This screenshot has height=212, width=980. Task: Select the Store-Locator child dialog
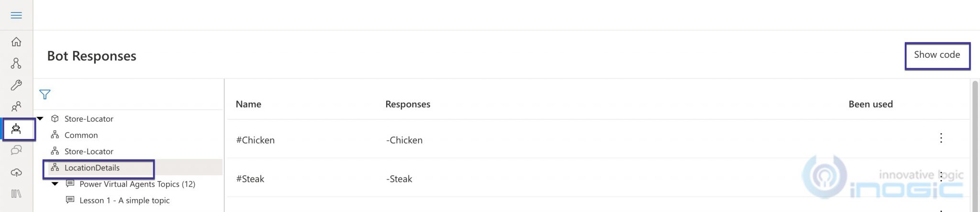[89, 151]
